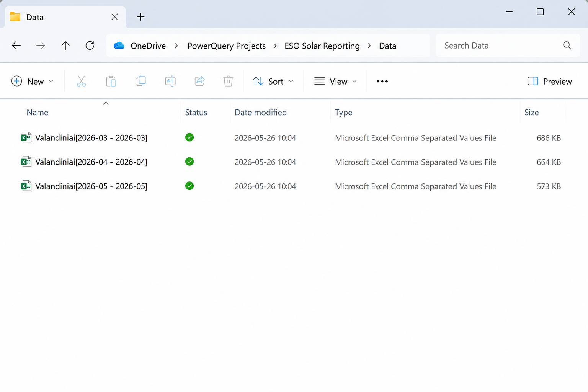Click the search magnifier icon
The height and width of the screenshot is (392, 588).
[x=567, y=46]
